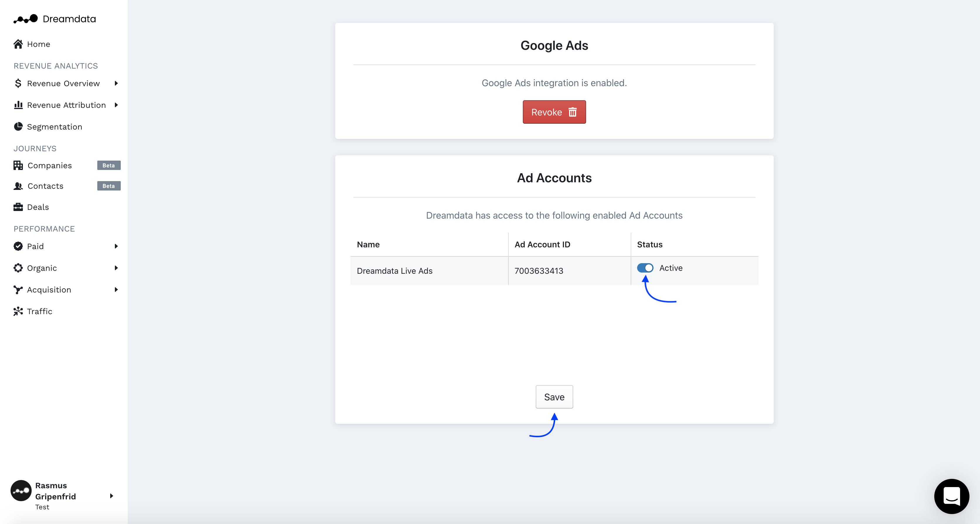This screenshot has width=980, height=524.
Task: Click the Active status label
Action: (671, 268)
